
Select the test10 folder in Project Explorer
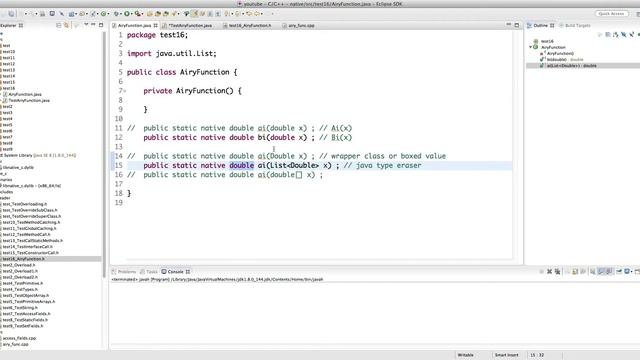tap(9, 52)
